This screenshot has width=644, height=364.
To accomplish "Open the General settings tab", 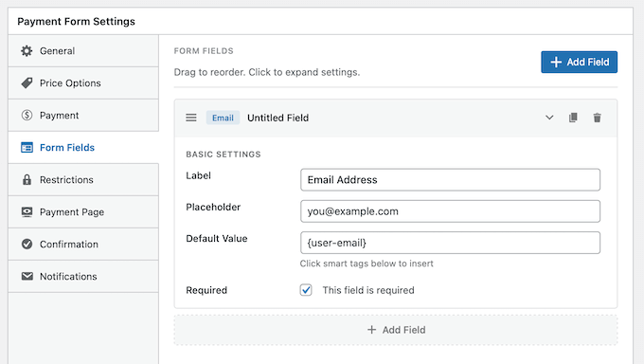I will point(83,51).
